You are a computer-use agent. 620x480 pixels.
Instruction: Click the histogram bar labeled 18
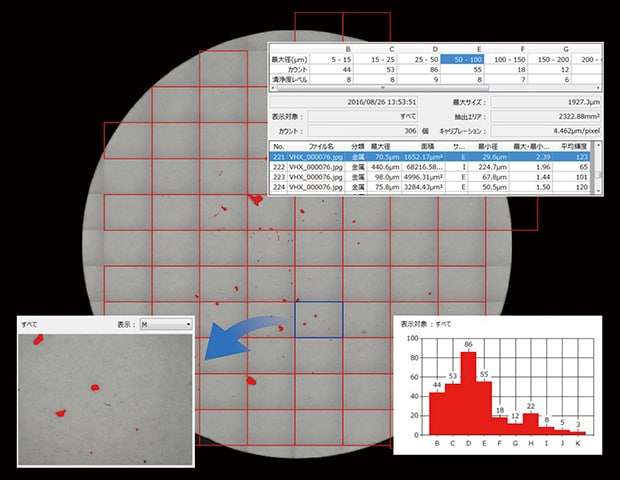coord(500,426)
